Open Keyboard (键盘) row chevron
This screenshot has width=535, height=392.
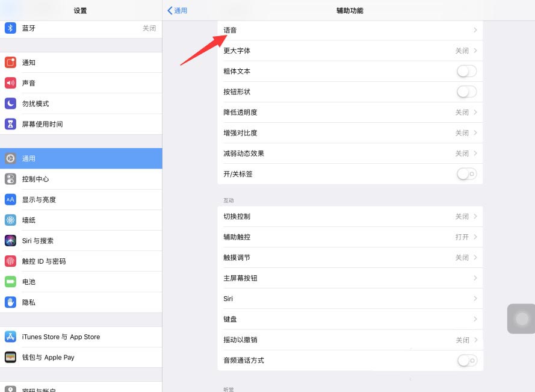(475, 319)
